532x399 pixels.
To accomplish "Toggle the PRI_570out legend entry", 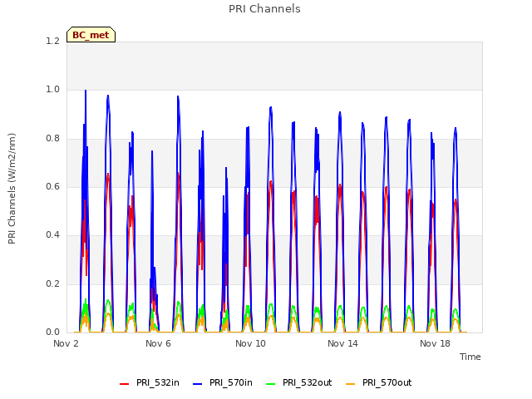I will [x=379, y=382].
